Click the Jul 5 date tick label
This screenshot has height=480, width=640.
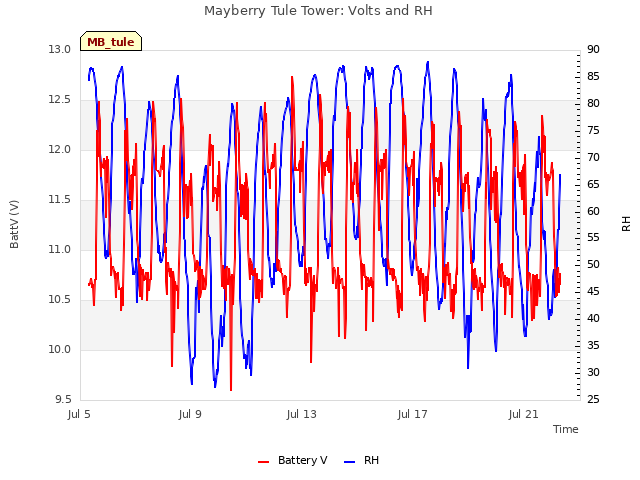point(79,414)
